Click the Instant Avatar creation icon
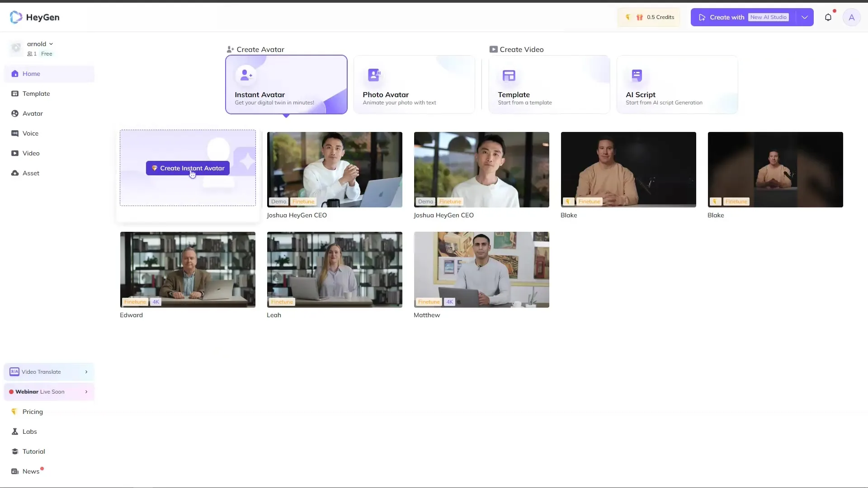The image size is (868, 488). tap(245, 74)
